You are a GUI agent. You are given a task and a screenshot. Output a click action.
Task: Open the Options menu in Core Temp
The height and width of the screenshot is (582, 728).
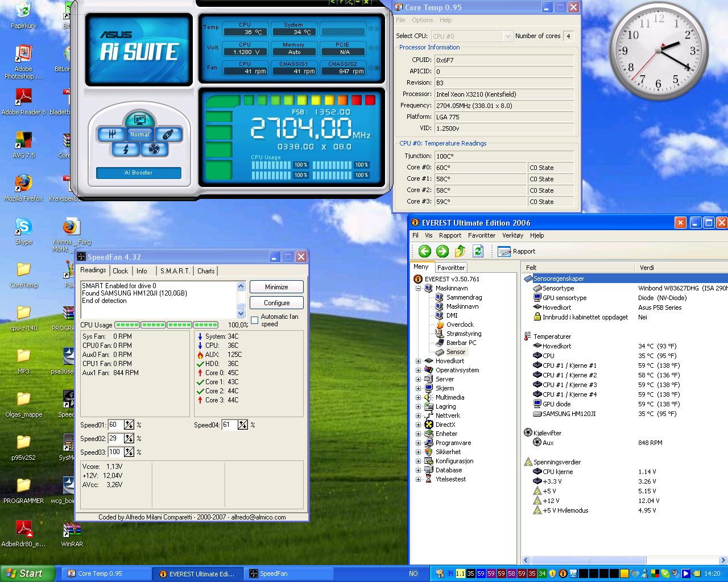422,20
